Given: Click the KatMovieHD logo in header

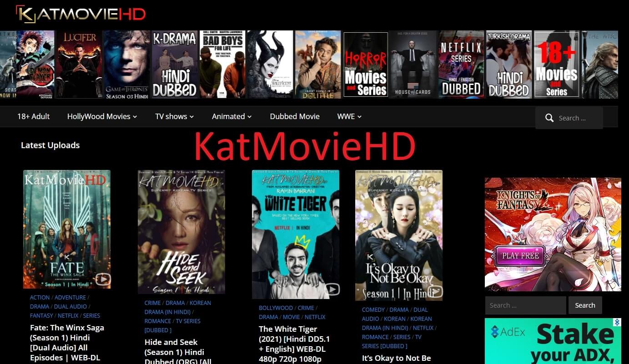Looking at the screenshot, I should 81,13.
